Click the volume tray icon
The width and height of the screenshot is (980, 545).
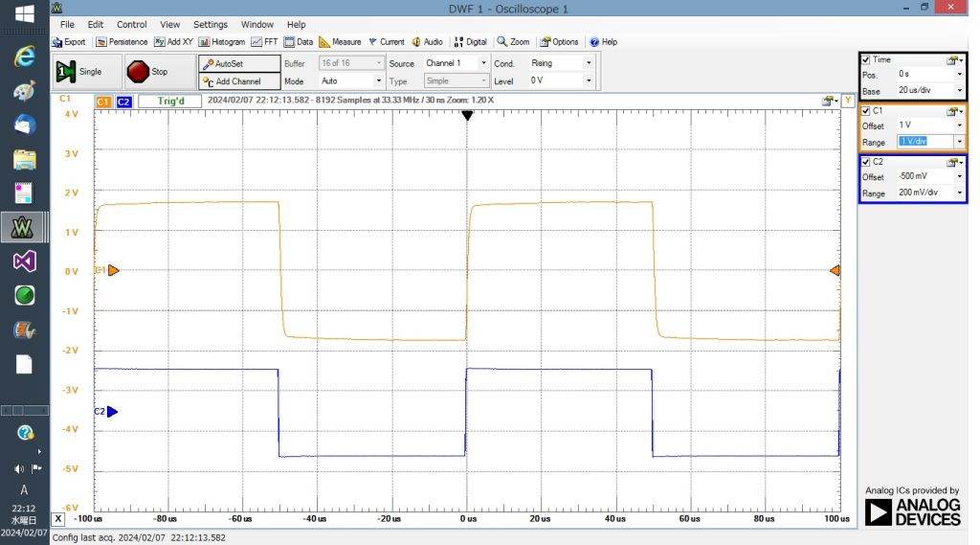point(19,468)
